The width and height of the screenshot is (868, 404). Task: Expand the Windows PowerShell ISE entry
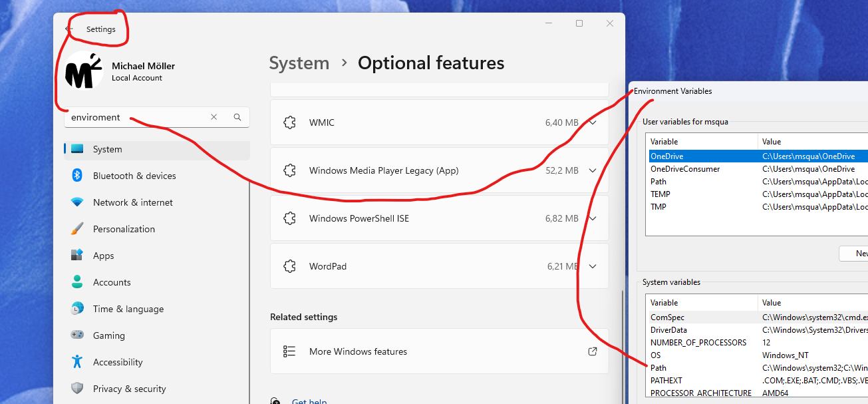click(x=593, y=218)
